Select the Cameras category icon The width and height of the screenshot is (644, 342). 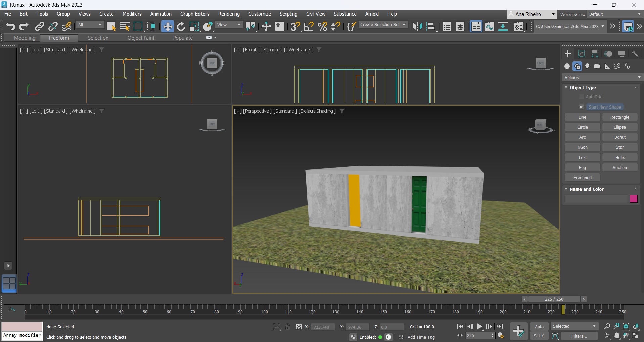tap(597, 66)
